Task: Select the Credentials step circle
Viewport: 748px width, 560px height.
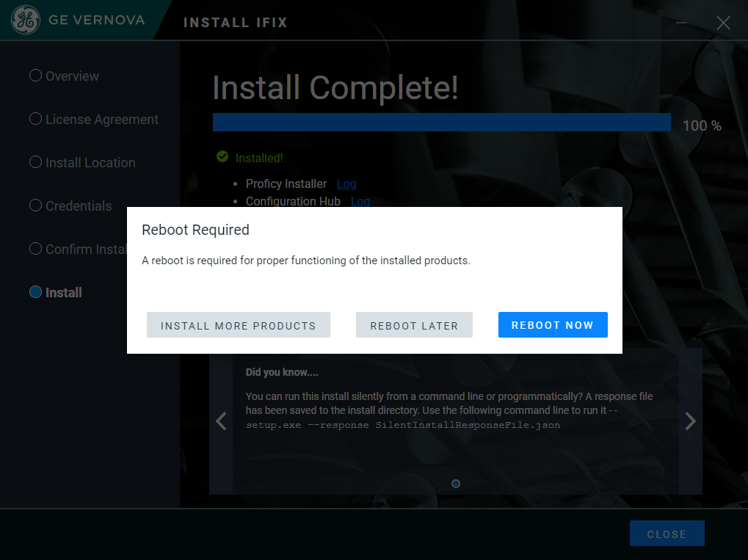Action: coord(35,206)
